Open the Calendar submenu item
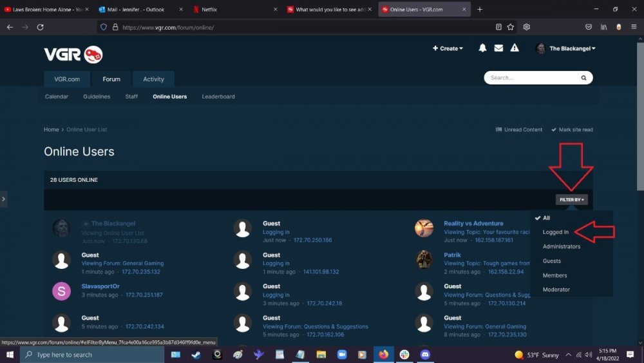 click(x=57, y=97)
